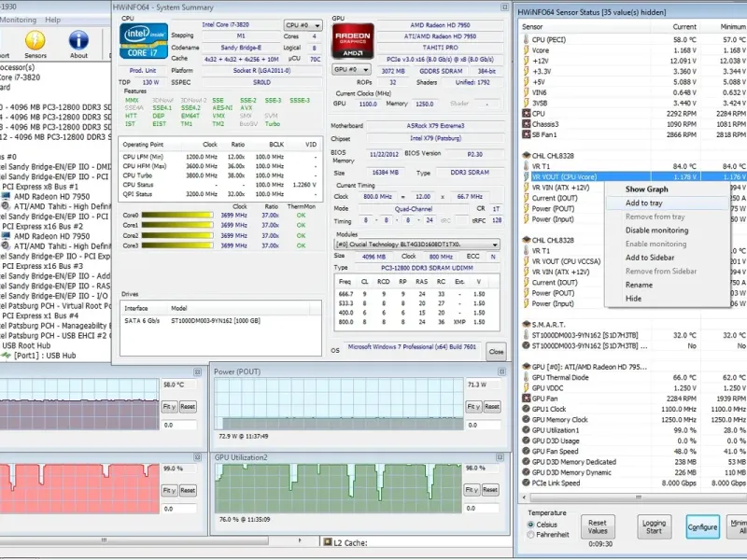Select the GPU Fan sensor icon
The width and height of the screenshot is (747, 560).
[526, 399]
